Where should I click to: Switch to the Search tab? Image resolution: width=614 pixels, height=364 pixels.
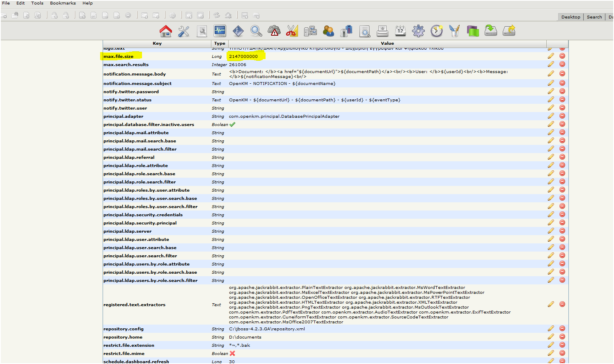pos(594,17)
